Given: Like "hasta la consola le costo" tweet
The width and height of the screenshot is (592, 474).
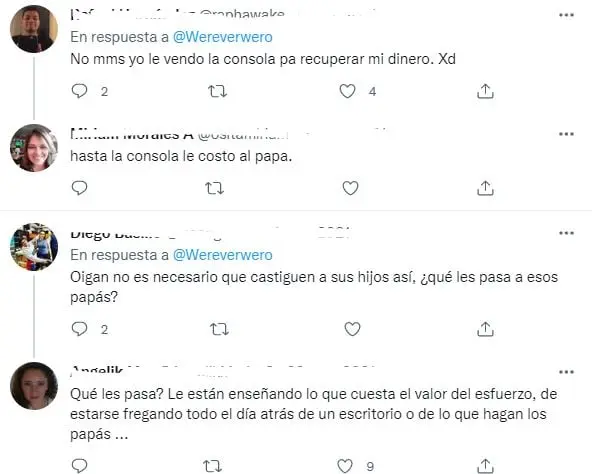Looking at the screenshot, I should pyautogui.click(x=350, y=188).
